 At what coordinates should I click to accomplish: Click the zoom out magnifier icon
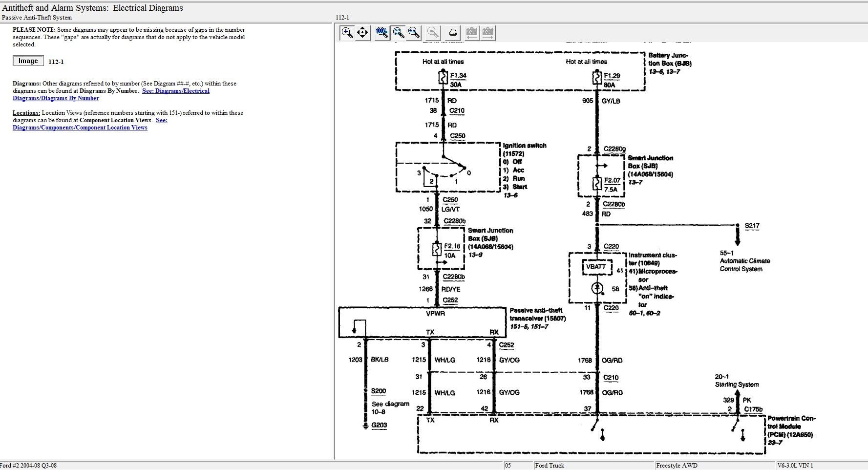coord(432,33)
